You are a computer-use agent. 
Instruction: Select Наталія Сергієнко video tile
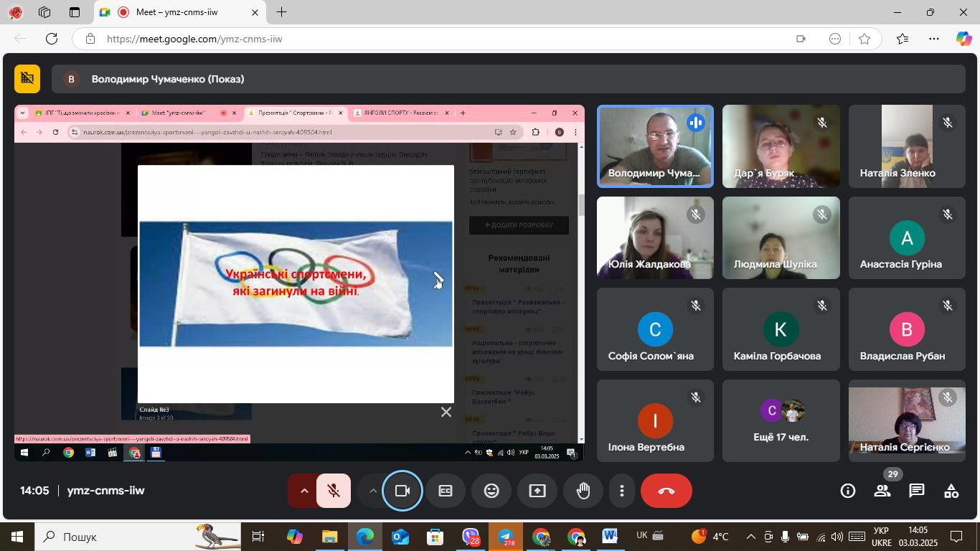coord(907,420)
